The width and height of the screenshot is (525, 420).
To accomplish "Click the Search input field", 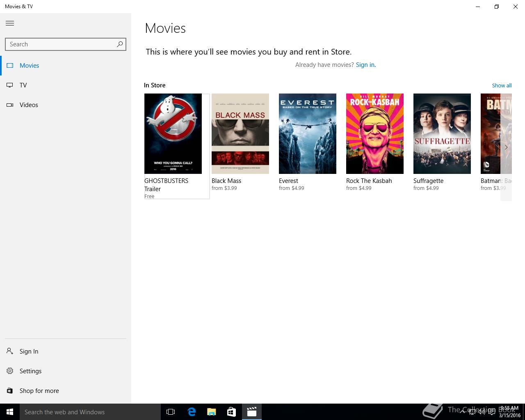I will click(66, 44).
